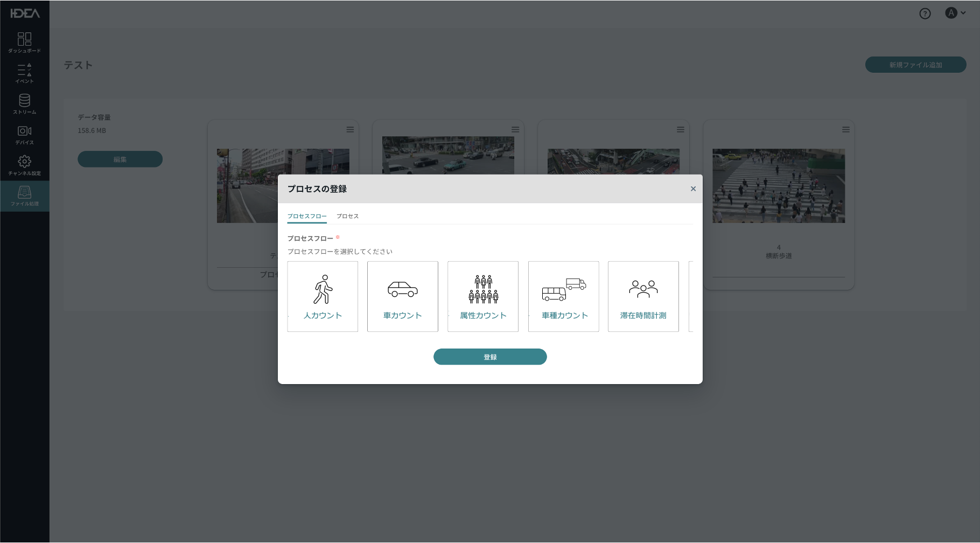The height and width of the screenshot is (543, 980).
Task: Open hamburger menu of third video card
Action: (x=681, y=129)
